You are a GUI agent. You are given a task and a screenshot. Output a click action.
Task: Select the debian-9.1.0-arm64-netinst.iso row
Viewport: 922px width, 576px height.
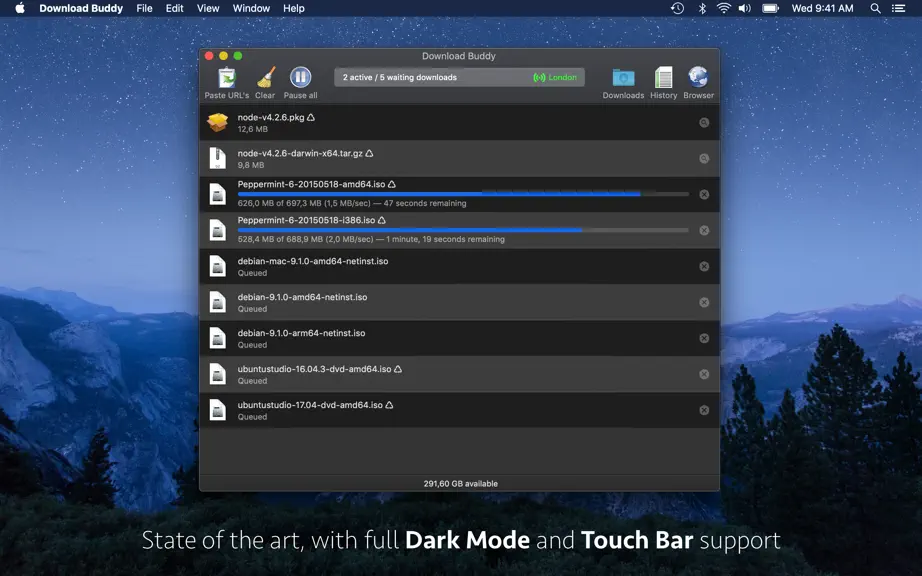point(459,339)
